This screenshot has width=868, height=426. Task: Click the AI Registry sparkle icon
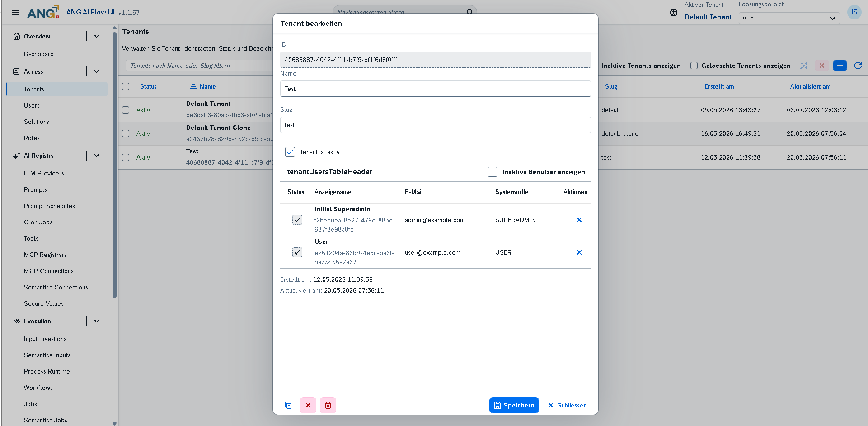click(16, 156)
